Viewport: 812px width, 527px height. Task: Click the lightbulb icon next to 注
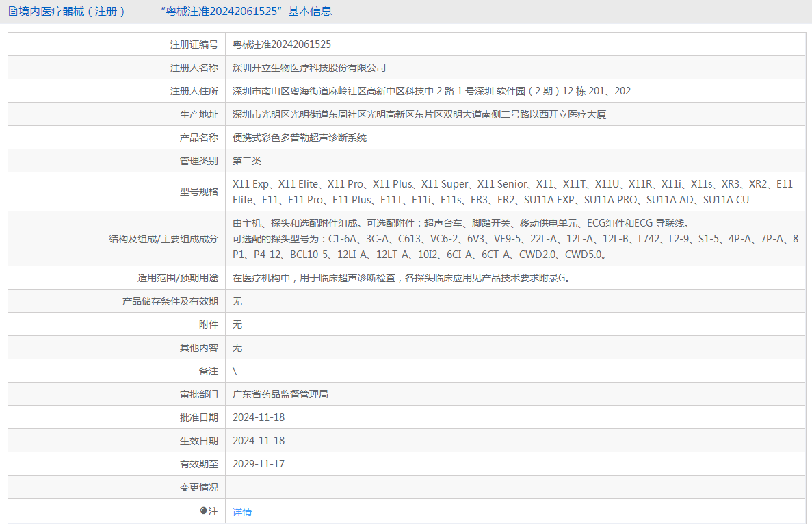(x=204, y=511)
